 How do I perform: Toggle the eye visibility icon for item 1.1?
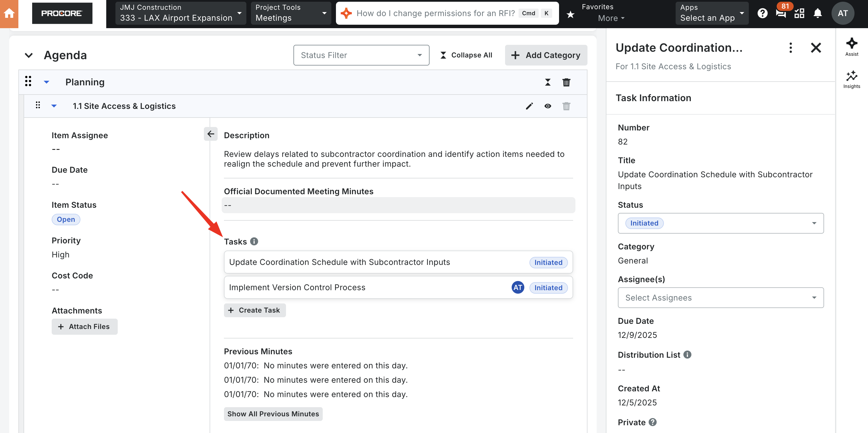coord(548,106)
